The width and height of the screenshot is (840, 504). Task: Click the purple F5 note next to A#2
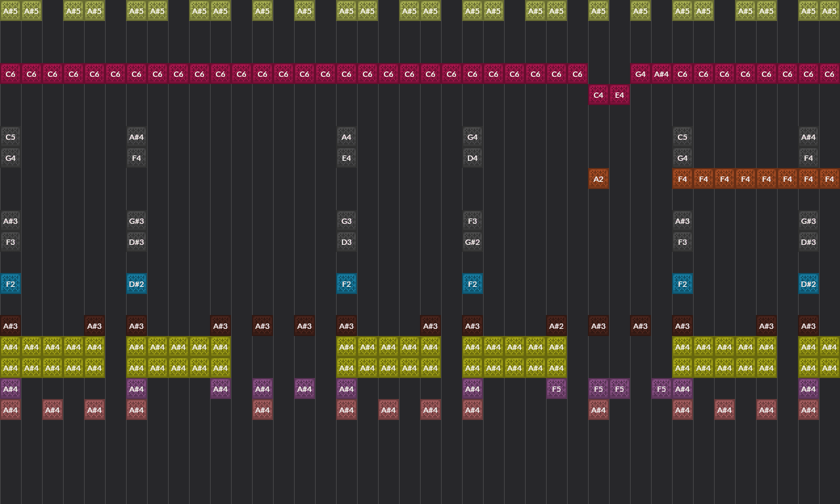[x=556, y=388]
